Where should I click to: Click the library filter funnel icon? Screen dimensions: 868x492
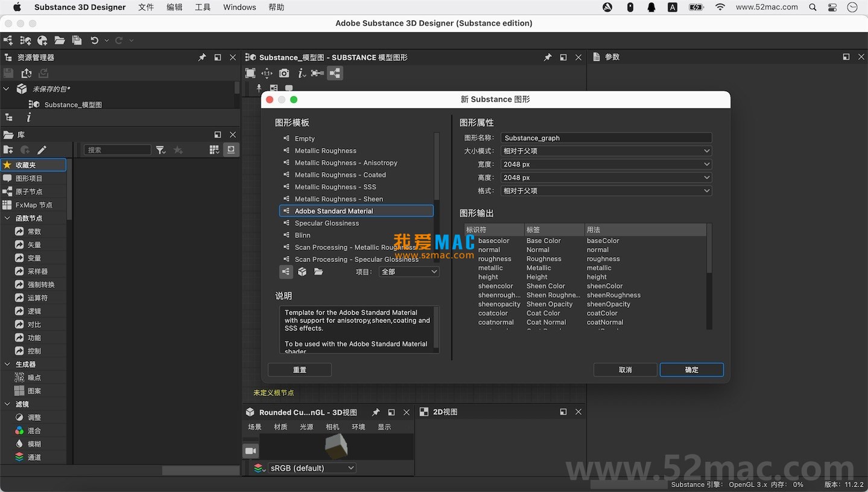tap(160, 150)
